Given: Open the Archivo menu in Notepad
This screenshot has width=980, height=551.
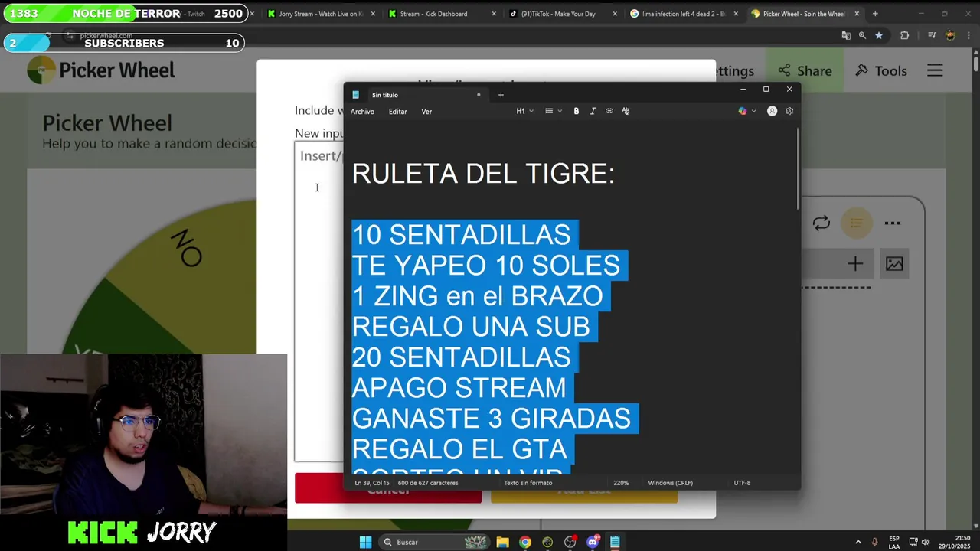Looking at the screenshot, I should click(362, 112).
